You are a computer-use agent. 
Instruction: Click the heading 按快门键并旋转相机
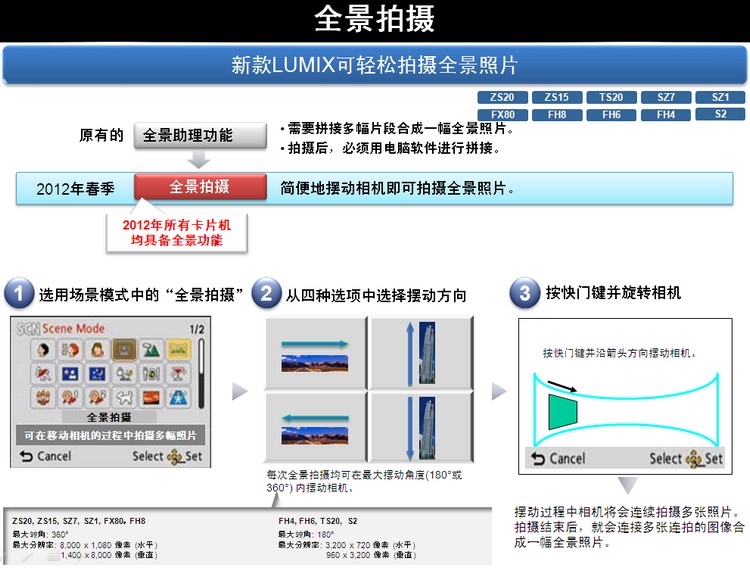point(613,292)
